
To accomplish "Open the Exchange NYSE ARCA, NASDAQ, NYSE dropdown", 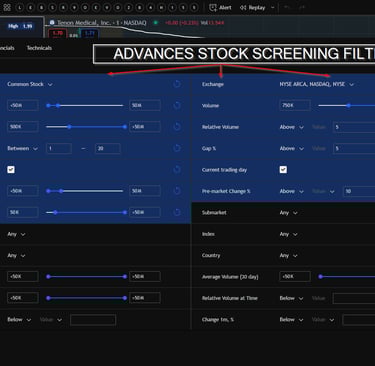I will 316,84.
